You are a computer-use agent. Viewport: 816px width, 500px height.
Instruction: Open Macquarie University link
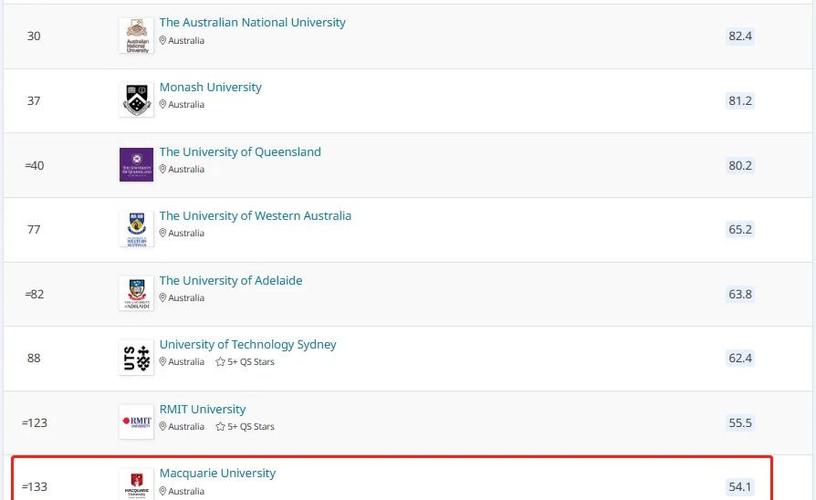point(217,473)
